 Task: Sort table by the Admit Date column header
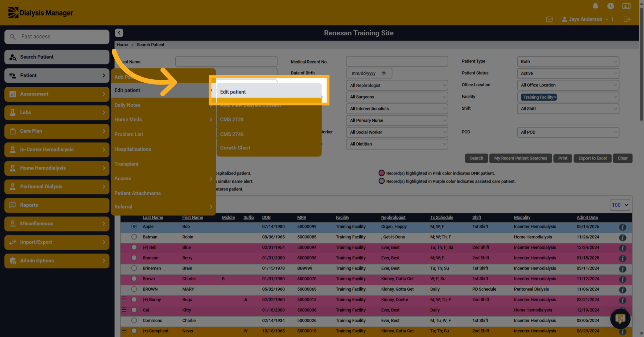(x=587, y=217)
